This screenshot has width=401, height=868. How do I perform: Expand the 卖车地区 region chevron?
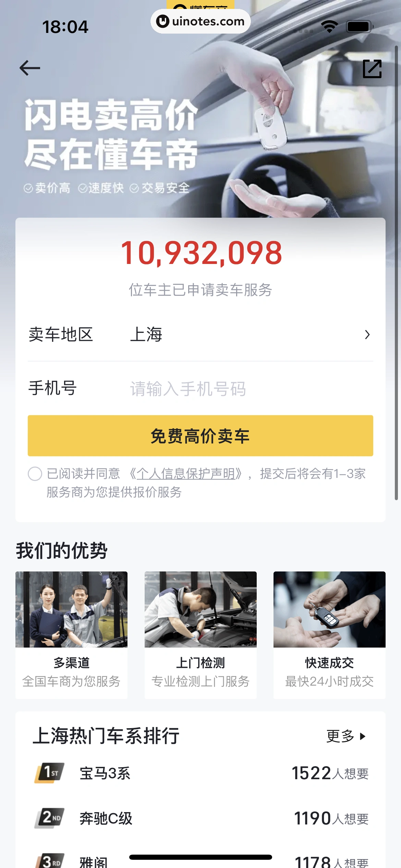pos(367,335)
